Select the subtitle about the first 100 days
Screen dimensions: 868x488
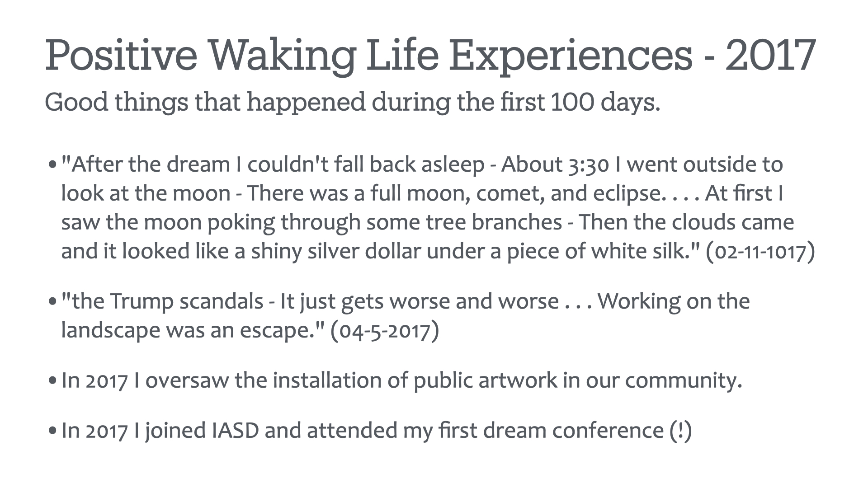click(x=353, y=103)
